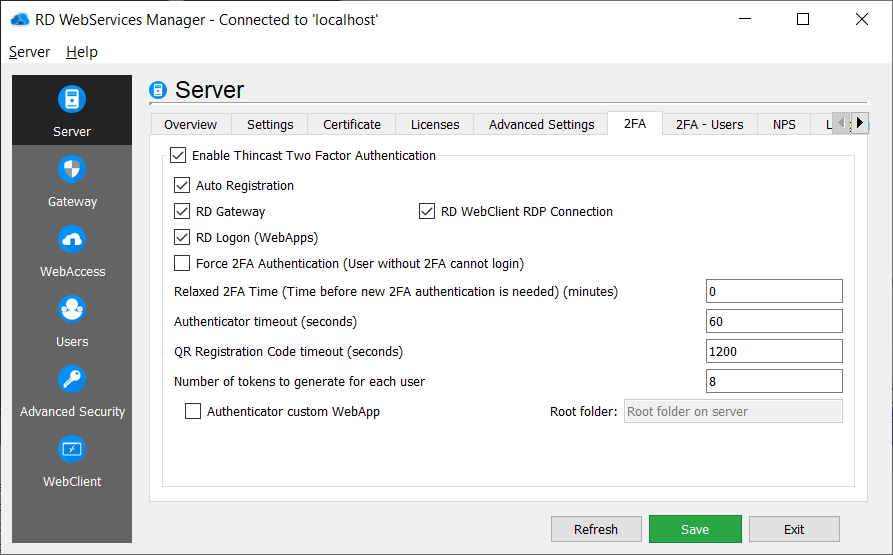The height and width of the screenshot is (555, 893).
Task: Click the app cloud icon in title bar
Action: [x=20, y=19]
